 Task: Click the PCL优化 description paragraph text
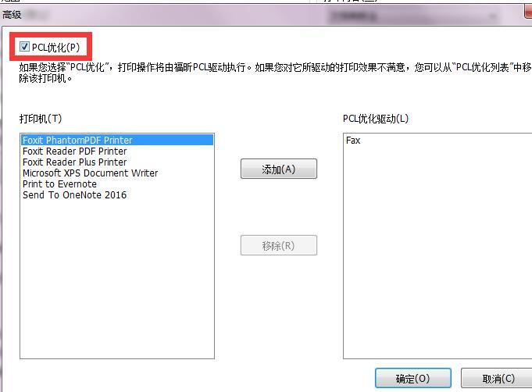(x=275, y=73)
